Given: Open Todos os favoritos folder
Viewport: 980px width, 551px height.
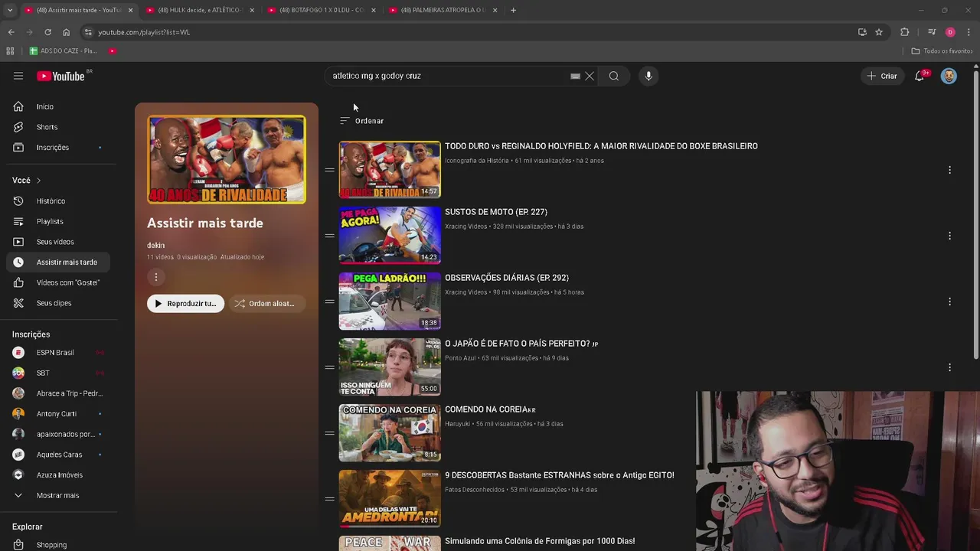Looking at the screenshot, I should click(x=942, y=51).
